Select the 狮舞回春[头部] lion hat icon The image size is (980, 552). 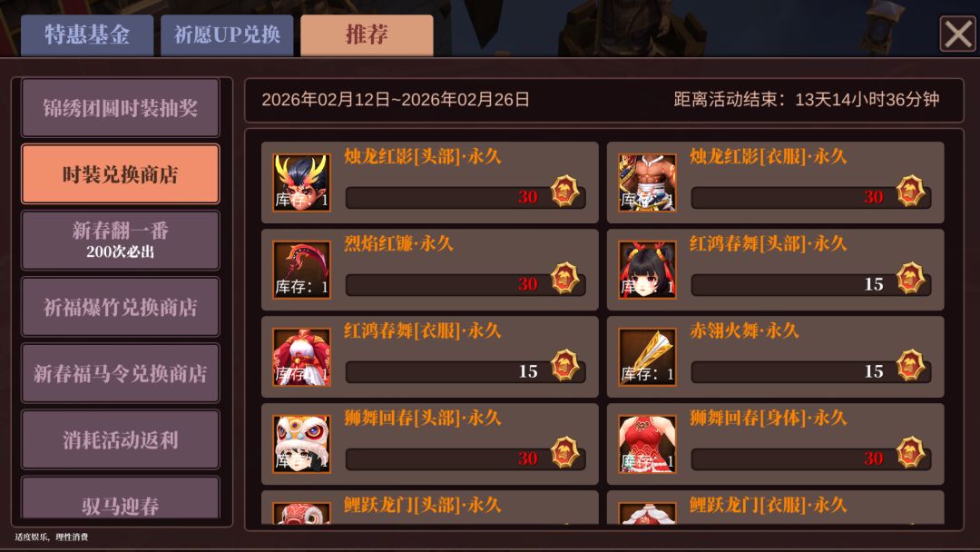click(301, 444)
